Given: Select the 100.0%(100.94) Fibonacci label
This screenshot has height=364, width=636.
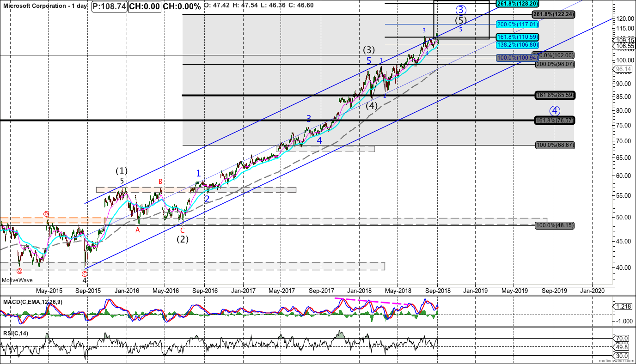Looking at the screenshot, I should pyautogui.click(x=518, y=58).
